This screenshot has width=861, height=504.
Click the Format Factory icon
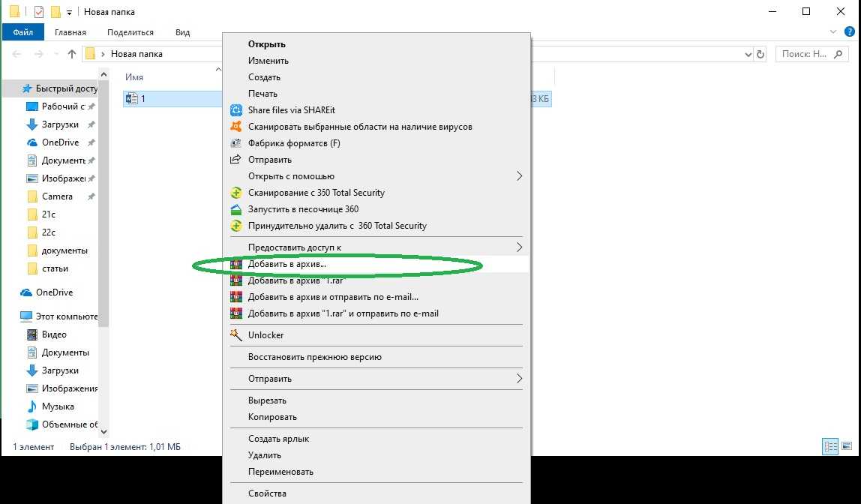(236, 143)
